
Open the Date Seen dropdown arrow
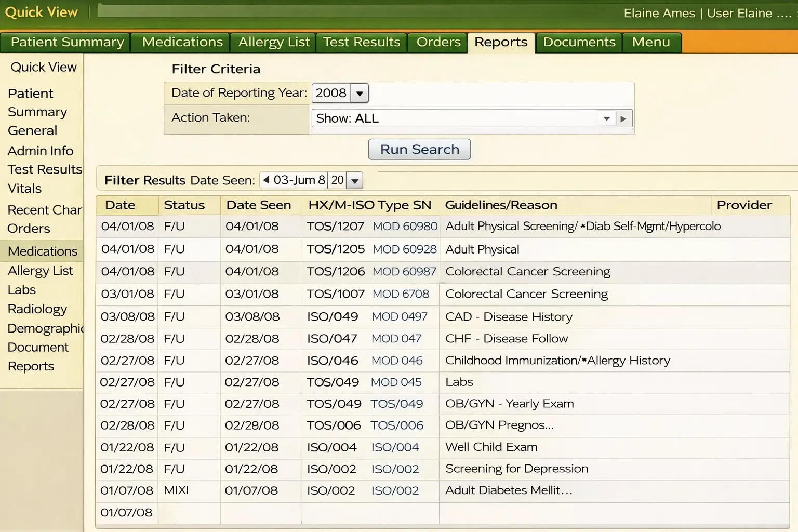tap(354, 180)
